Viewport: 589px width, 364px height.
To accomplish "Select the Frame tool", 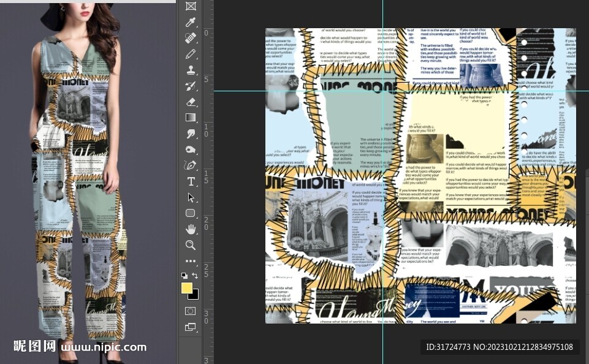I will [191, 6].
